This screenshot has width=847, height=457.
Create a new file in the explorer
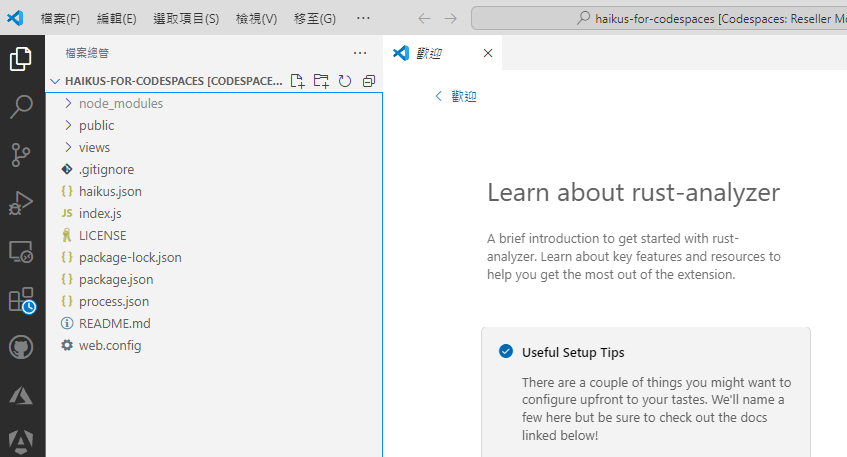(297, 81)
